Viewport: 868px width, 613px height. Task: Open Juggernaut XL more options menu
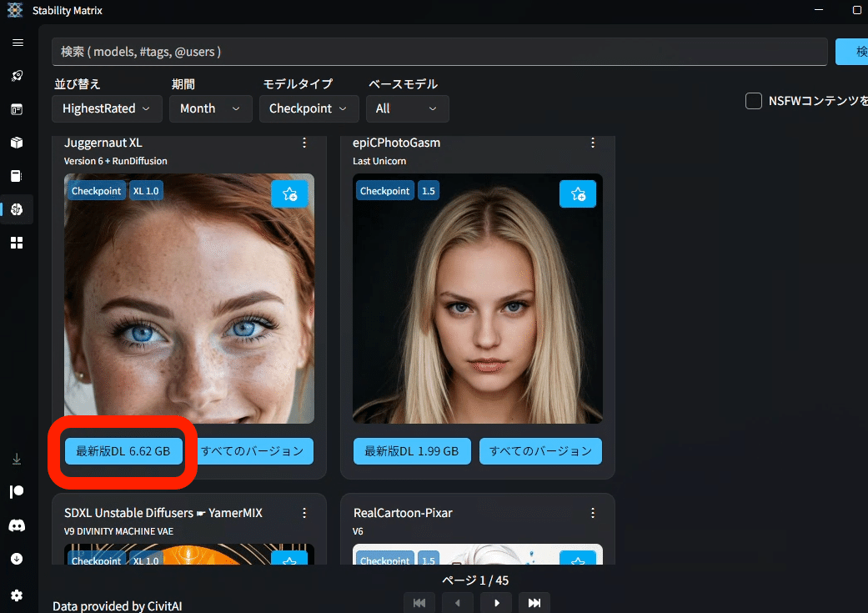(304, 143)
